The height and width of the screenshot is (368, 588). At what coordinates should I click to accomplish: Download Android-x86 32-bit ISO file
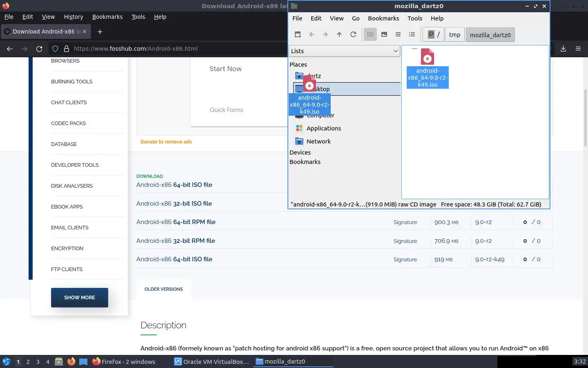coord(174,204)
